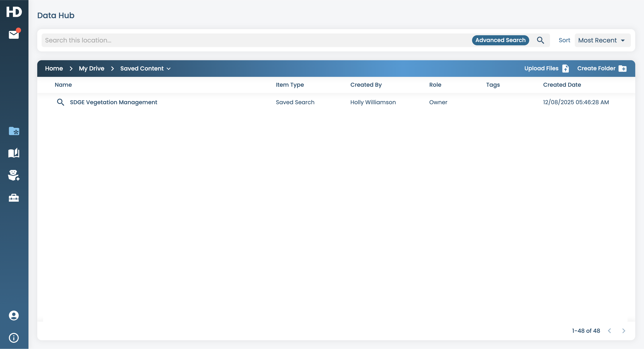Click the magnifier search submit icon

pyautogui.click(x=540, y=40)
